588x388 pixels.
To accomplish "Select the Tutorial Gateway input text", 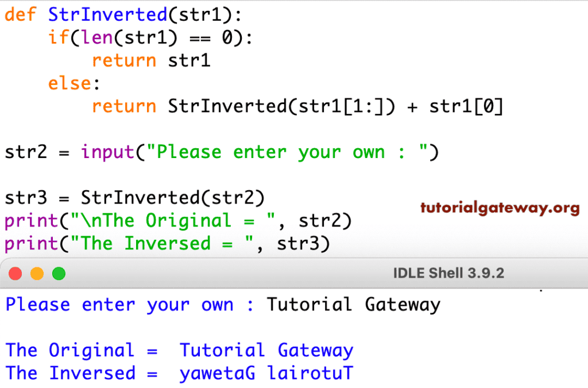I will click(x=353, y=304).
